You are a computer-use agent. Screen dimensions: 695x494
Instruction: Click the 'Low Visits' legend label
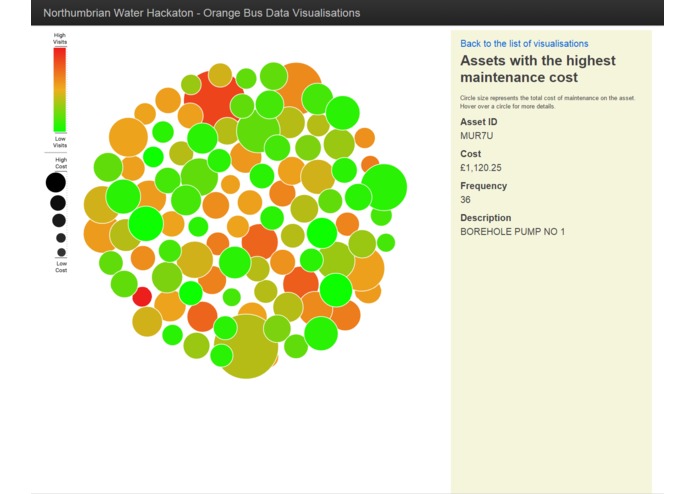pos(60,142)
